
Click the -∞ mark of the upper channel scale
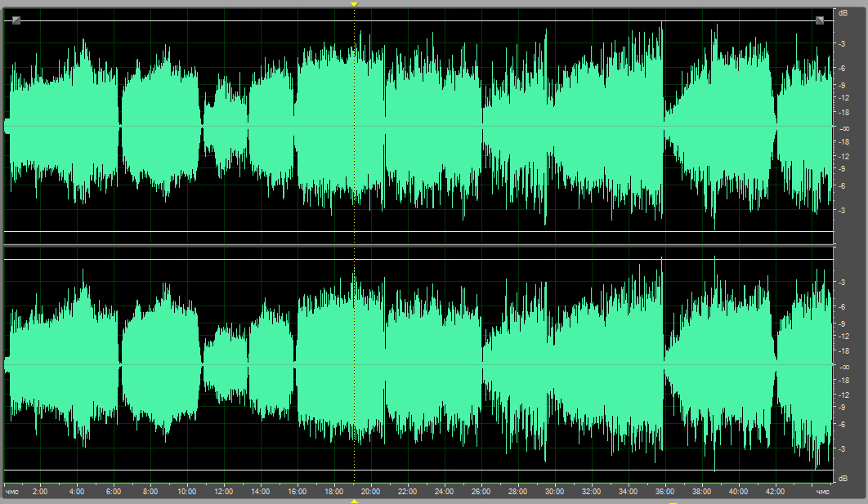[x=843, y=129]
